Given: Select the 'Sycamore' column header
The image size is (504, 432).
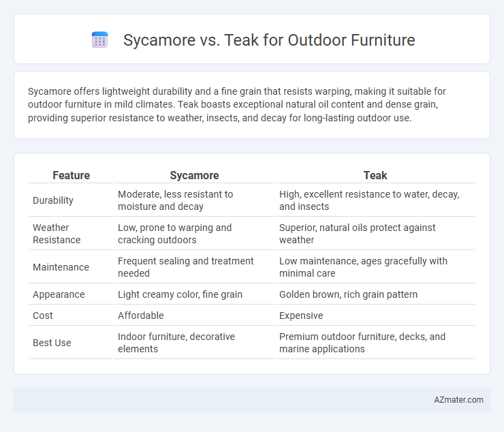Looking at the screenshot, I should [x=194, y=175].
